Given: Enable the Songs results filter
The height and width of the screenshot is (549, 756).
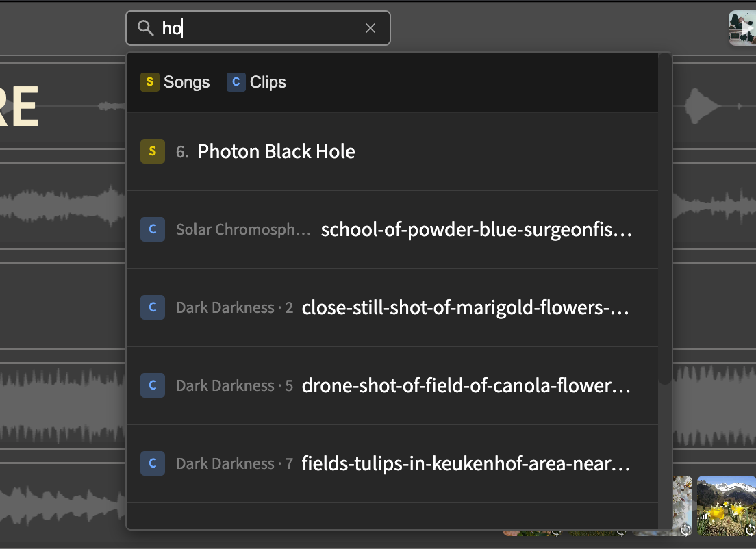Looking at the screenshot, I should click(x=175, y=81).
